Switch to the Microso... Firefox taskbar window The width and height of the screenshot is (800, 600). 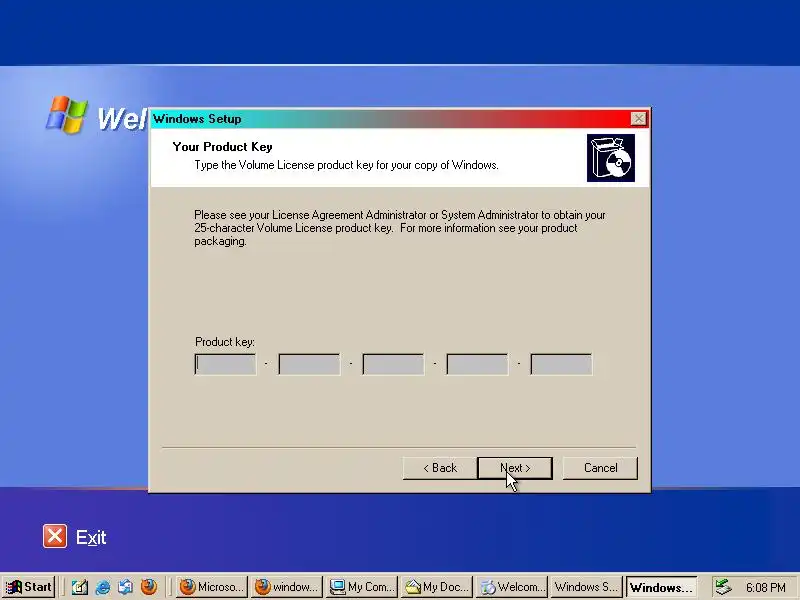click(212, 587)
